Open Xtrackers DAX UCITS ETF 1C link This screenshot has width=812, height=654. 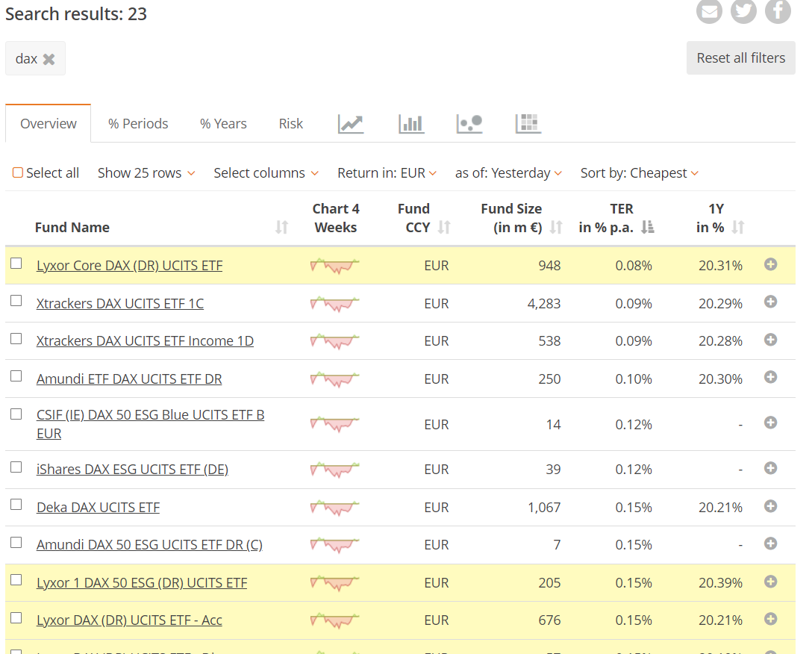coord(120,303)
